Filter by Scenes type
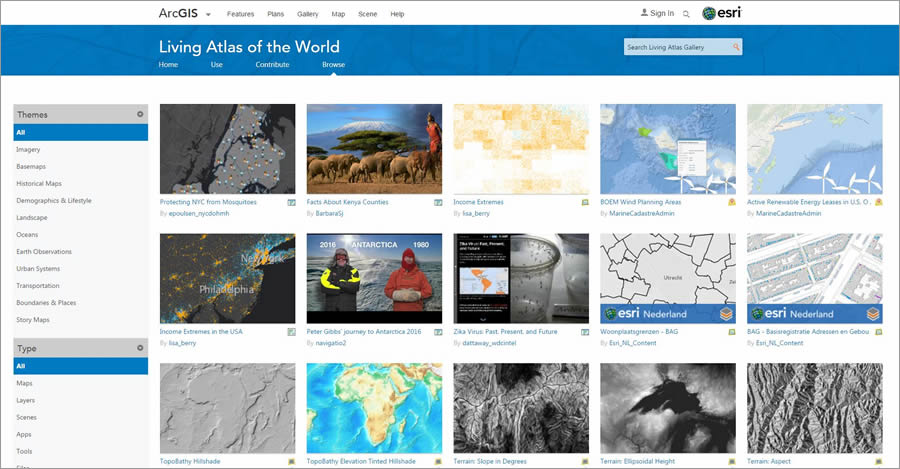Image resolution: width=900 pixels, height=469 pixels. (26, 417)
